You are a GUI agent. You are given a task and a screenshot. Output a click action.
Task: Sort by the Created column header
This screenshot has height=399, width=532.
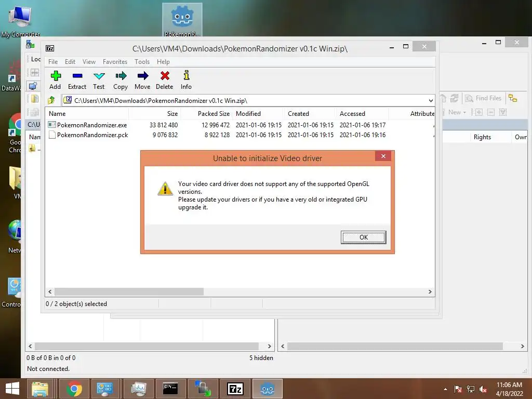pyautogui.click(x=311, y=114)
